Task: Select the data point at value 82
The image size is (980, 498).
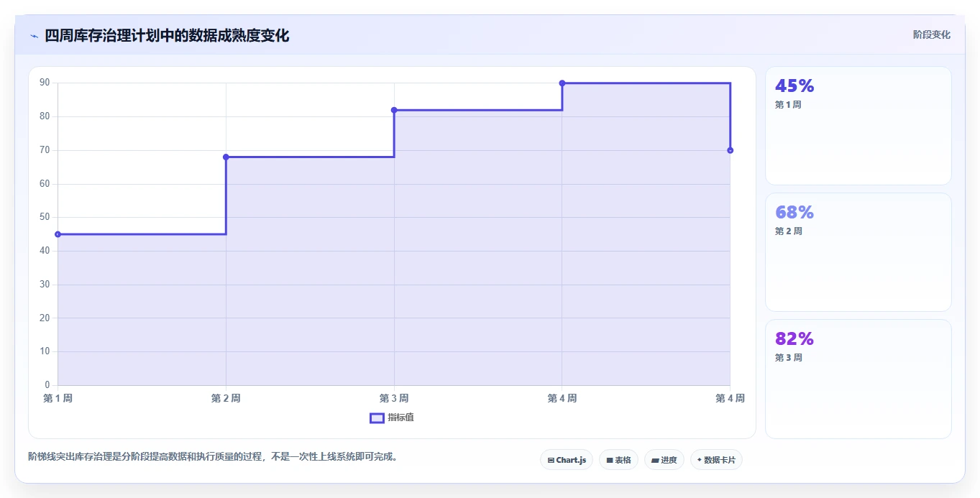Action: click(x=394, y=110)
